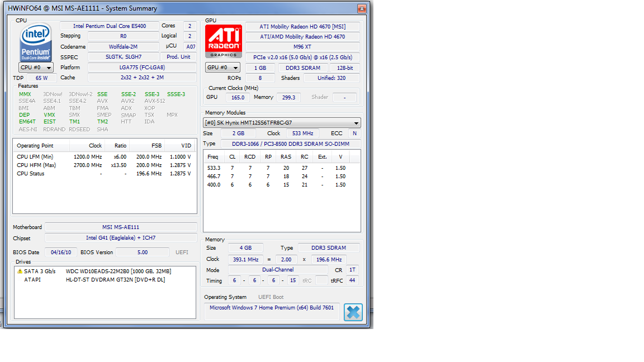Screen dimensions: 644x362
Task: Click the EIST feature flag
Action: click(x=50, y=122)
